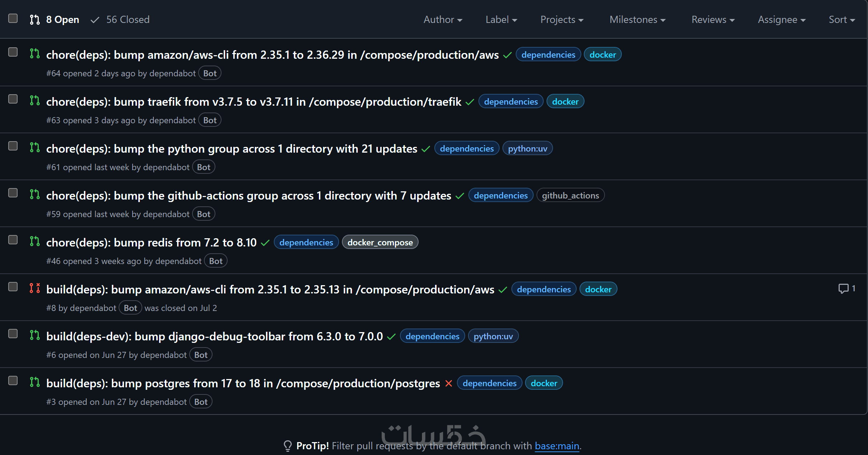The image size is (868, 455).
Task: Click the lightbulb ProTip icon
Action: (288, 446)
